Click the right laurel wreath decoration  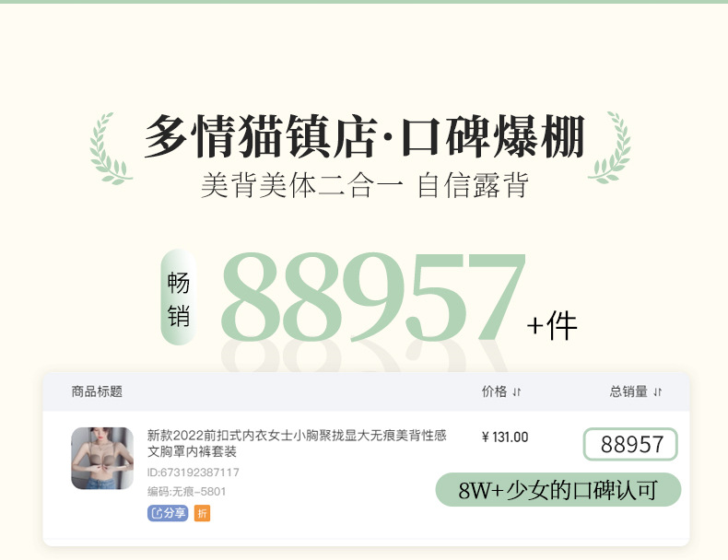(610, 147)
